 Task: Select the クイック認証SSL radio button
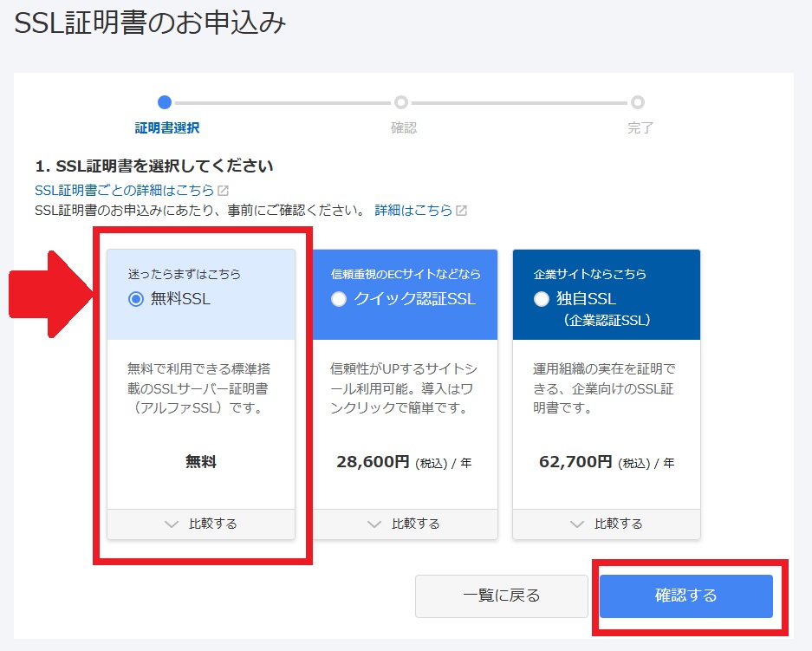339,299
